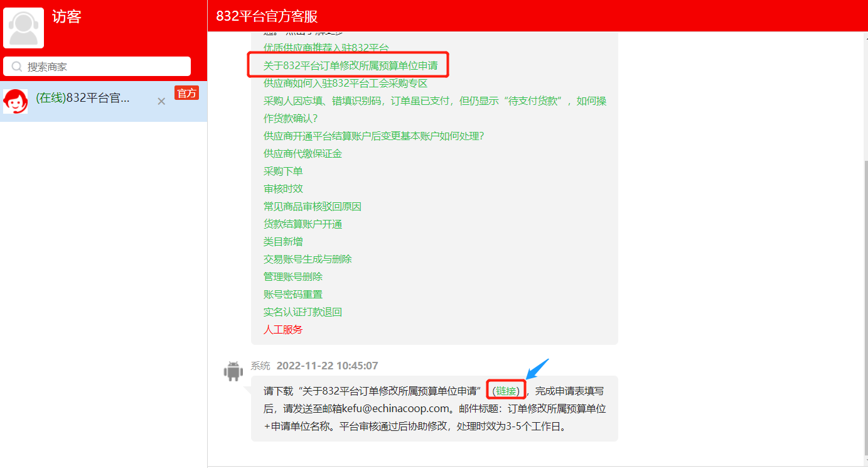Open the 账号密码重置 help topic
This screenshot has height=468, width=868.
[293, 294]
